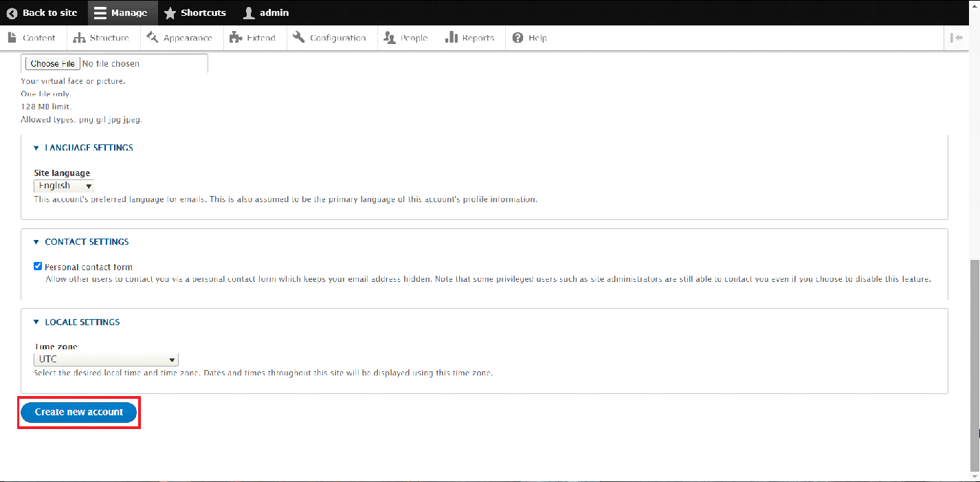This screenshot has width=980, height=482.
Task: Click the Help question mark icon
Action: tap(517, 38)
